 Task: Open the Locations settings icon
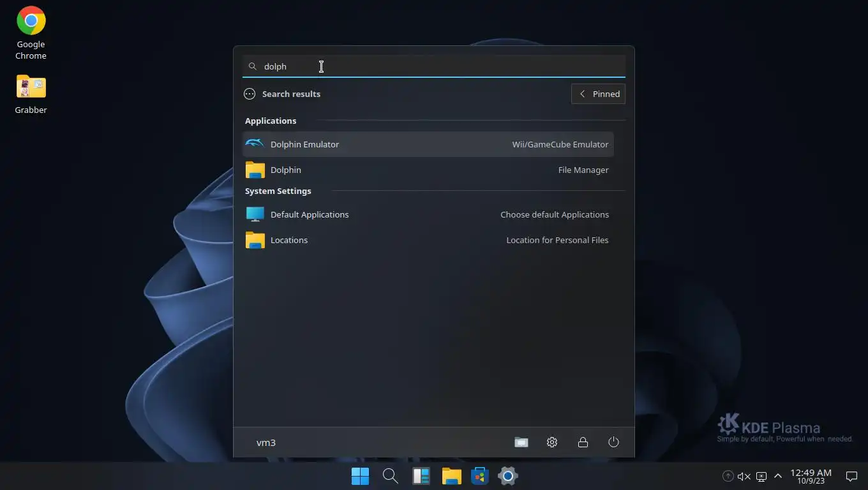click(255, 240)
